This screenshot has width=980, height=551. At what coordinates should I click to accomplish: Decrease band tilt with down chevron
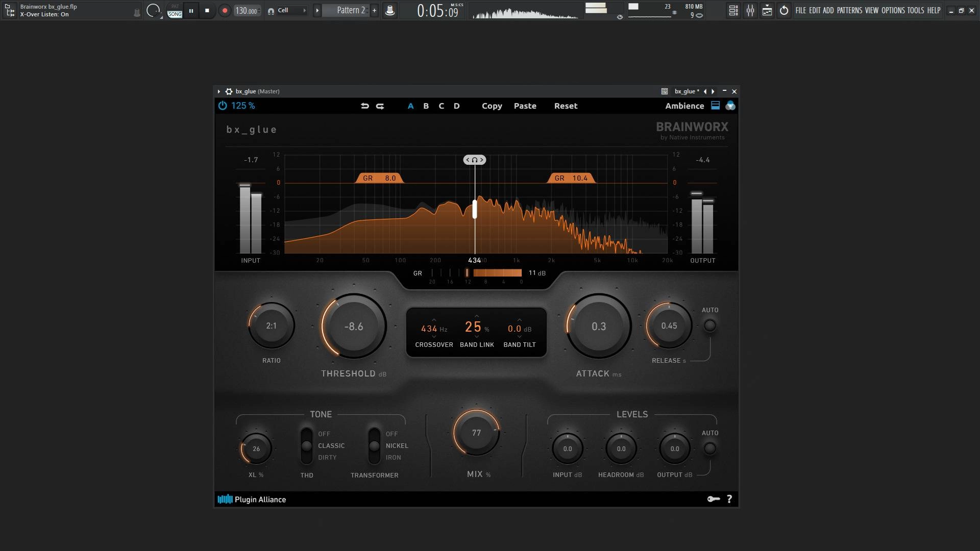[520, 337]
